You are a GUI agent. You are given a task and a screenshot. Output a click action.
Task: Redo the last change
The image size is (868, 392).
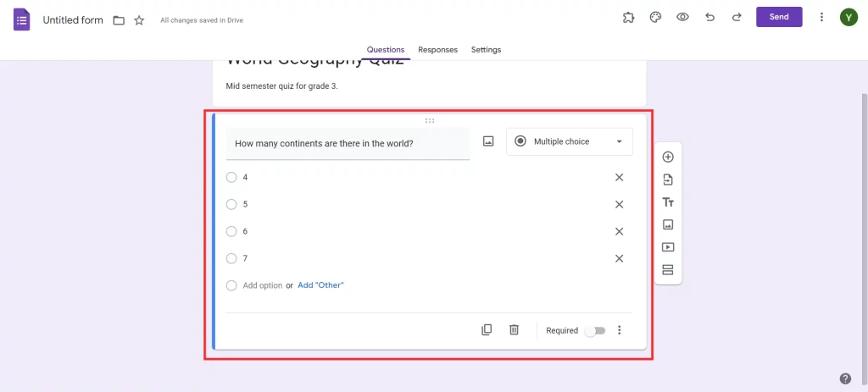coord(737,17)
